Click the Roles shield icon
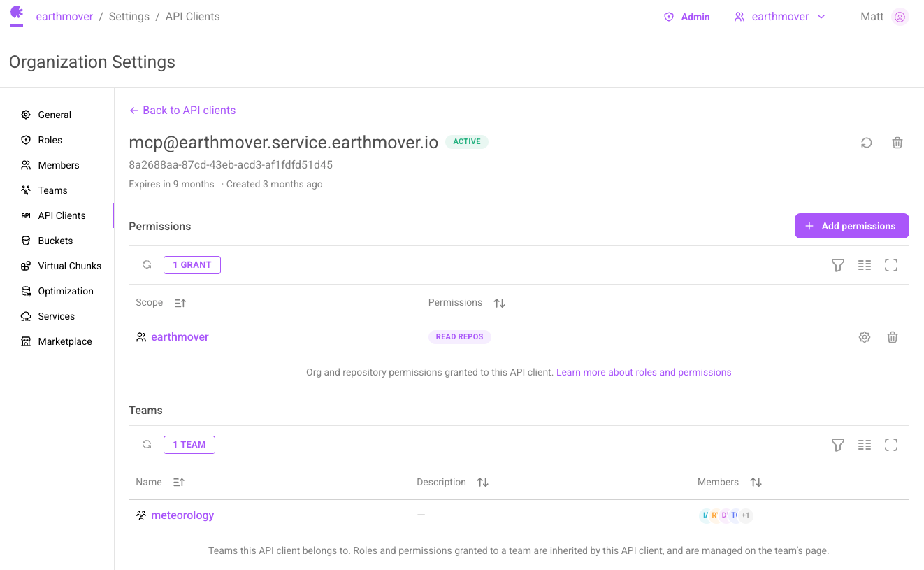 tap(26, 140)
